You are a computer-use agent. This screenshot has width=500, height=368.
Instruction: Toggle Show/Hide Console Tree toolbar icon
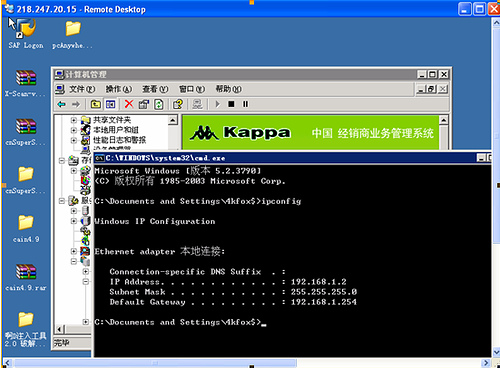click(x=110, y=104)
